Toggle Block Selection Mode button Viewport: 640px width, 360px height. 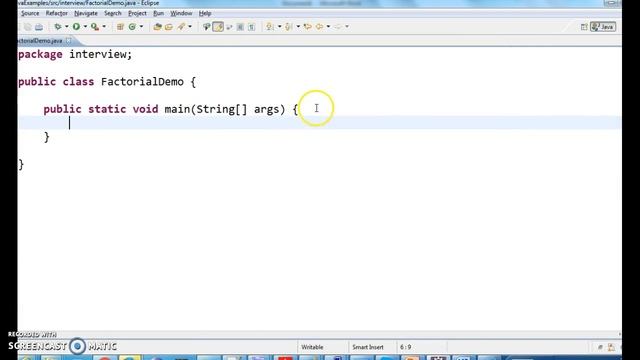(x=240, y=27)
